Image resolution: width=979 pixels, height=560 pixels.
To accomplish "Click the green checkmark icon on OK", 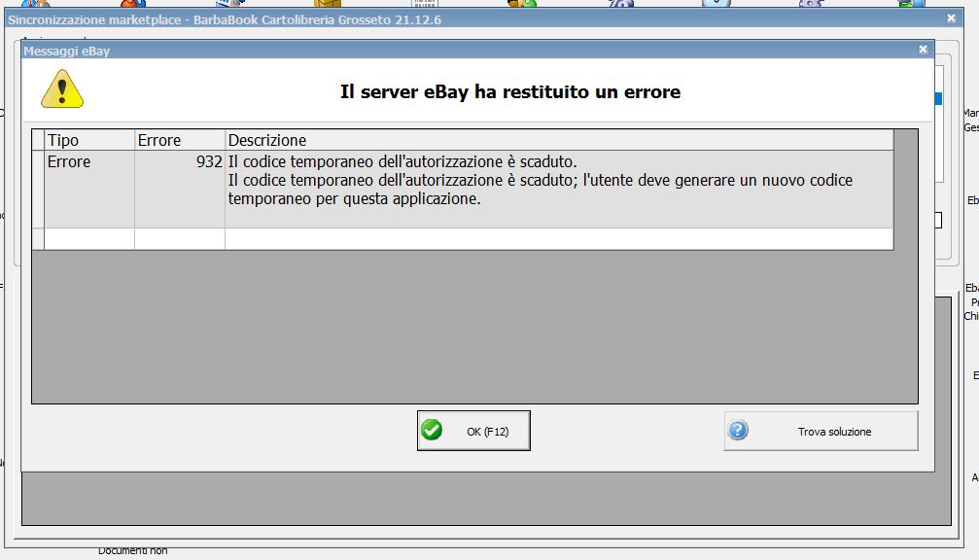I will click(x=432, y=430).
